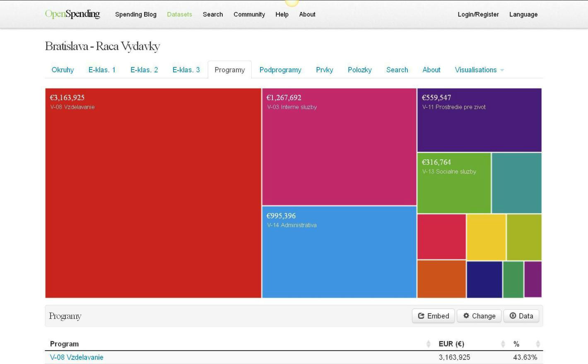The height and width of the screenshot is (364, 588).
Task: Open the Language menu
Action: 523,14
